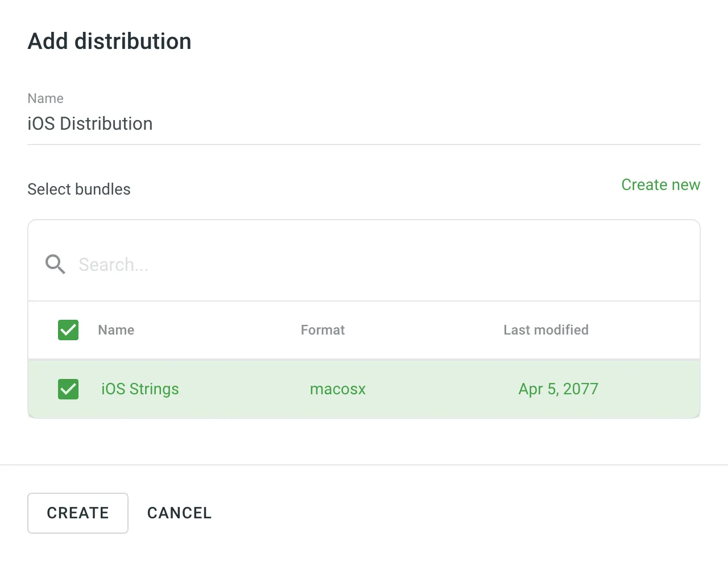Image resolution: width=728 pixels, height=561 pixels.
Task: Click the Name column header
Action: pyautogui.click(x=115, y=330)
